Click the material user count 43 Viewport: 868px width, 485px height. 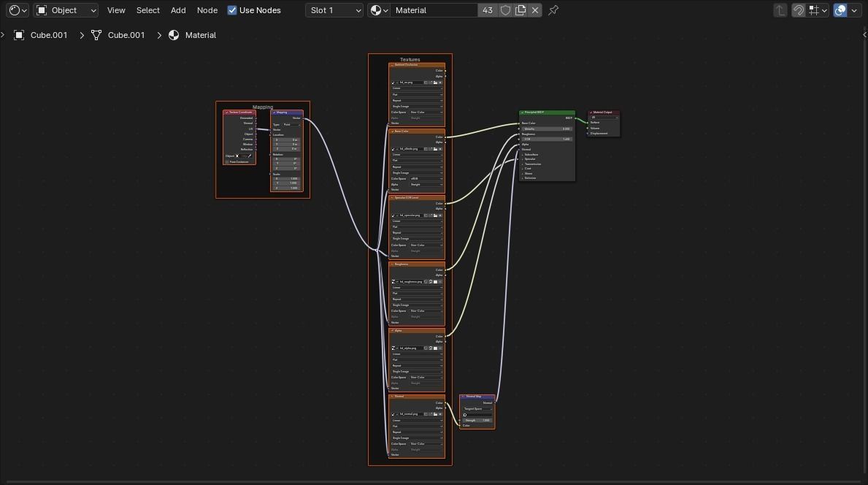(487, 10)
